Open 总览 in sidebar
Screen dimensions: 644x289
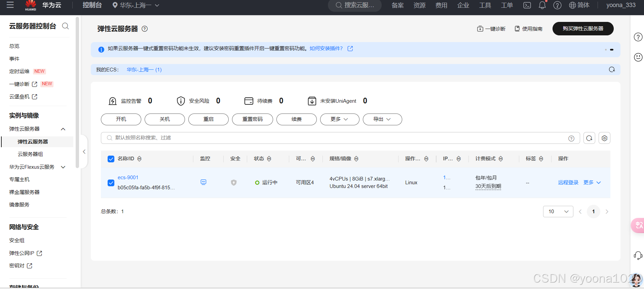(x=14, y=46)
